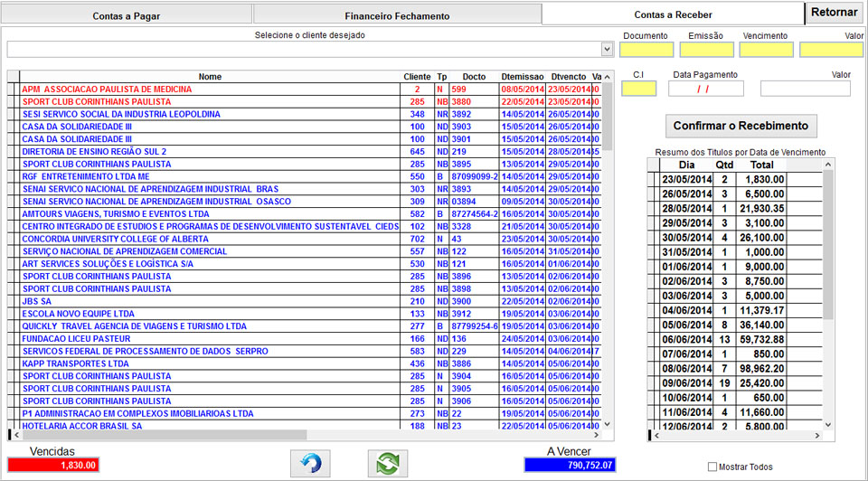Click the Dtemissao column header
Image resolution: width=868 pixels, height=481 pixels.
click(x=522, y=77)
